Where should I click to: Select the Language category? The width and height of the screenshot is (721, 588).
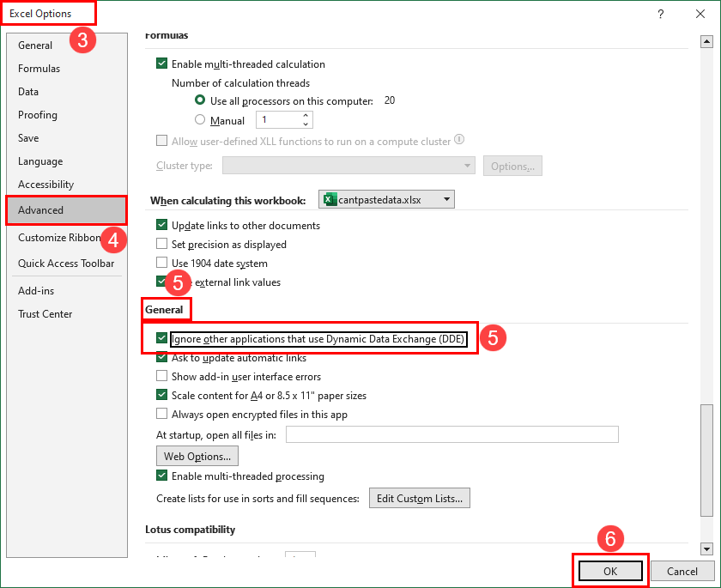(x=40, y=161)
